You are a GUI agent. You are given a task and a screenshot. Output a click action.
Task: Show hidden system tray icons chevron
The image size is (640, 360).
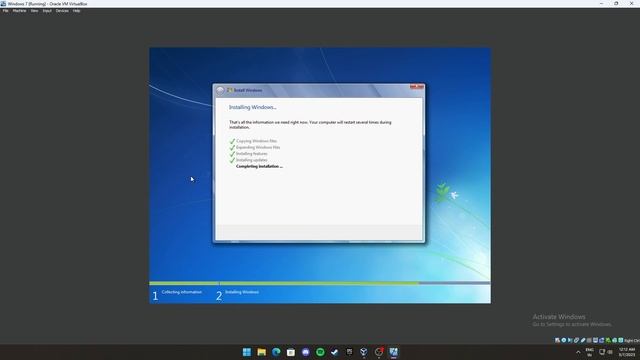578,352
